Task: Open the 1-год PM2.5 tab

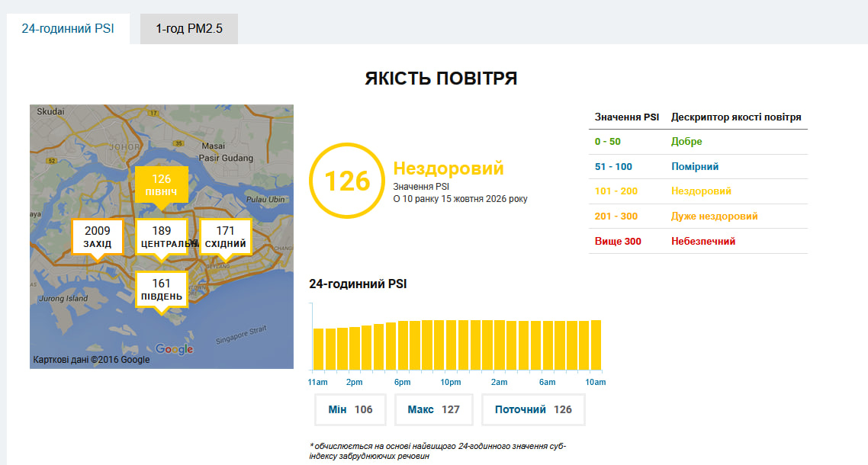Action: 188,29
